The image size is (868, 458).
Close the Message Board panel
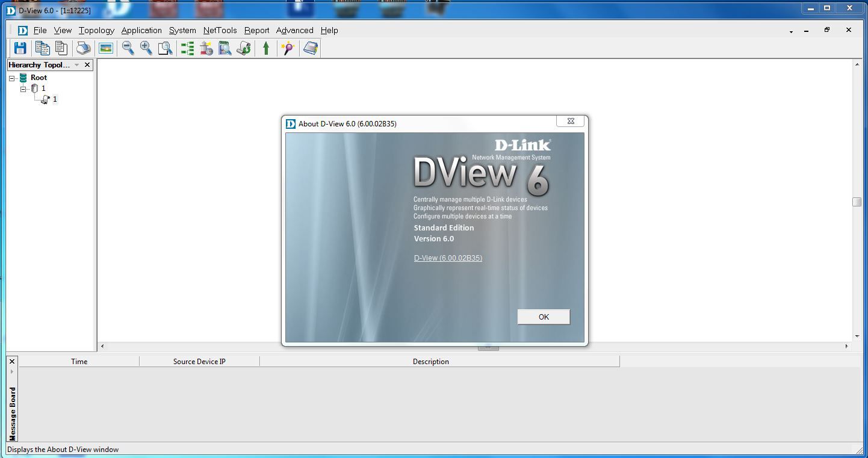coord(12,361)
